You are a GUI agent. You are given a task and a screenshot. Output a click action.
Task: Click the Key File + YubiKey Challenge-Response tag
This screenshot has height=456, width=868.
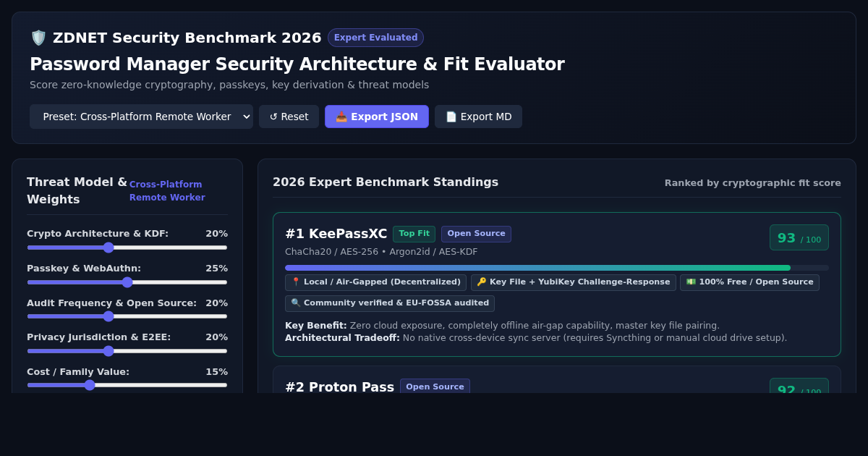(574, 282)
